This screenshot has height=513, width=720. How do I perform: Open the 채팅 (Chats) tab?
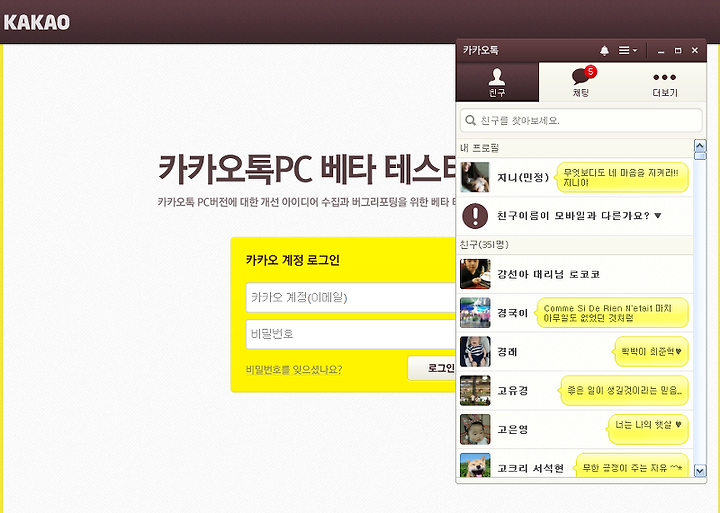580,82
